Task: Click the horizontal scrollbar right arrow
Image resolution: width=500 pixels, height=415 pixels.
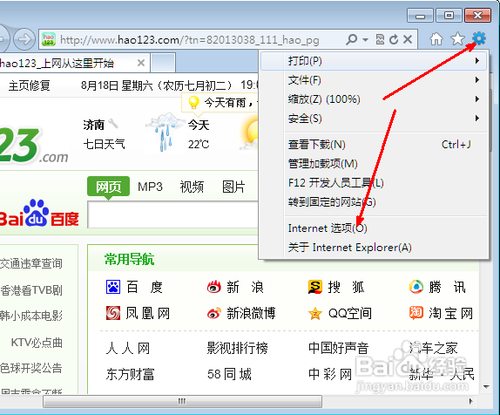Action: tap(471, 401)
